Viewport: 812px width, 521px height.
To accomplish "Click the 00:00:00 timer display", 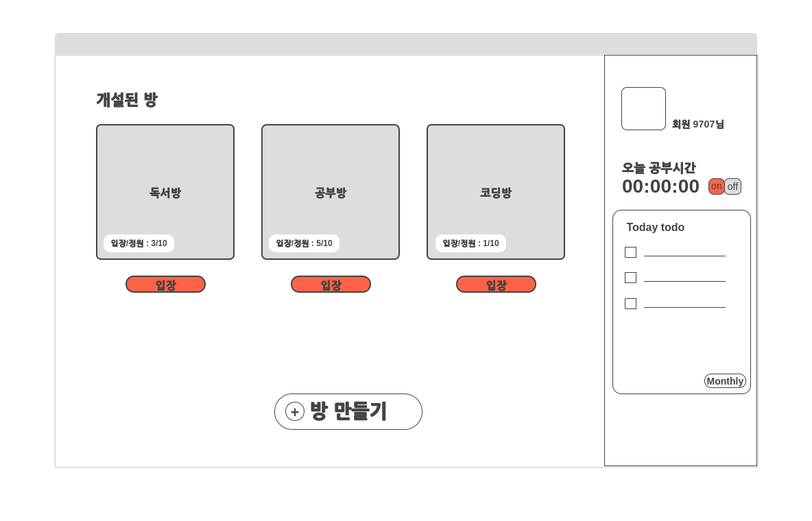I will pos(660,186).
